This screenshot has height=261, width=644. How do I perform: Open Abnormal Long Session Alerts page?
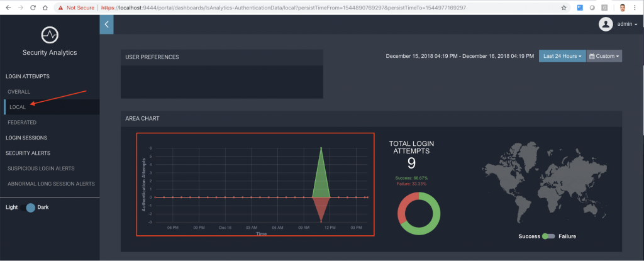(51, 184)
